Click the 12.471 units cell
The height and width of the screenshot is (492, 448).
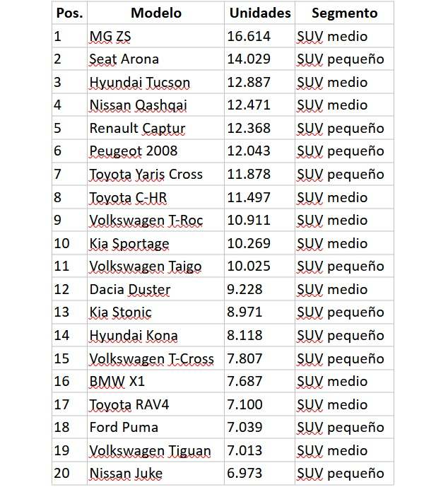coord(260,105)
